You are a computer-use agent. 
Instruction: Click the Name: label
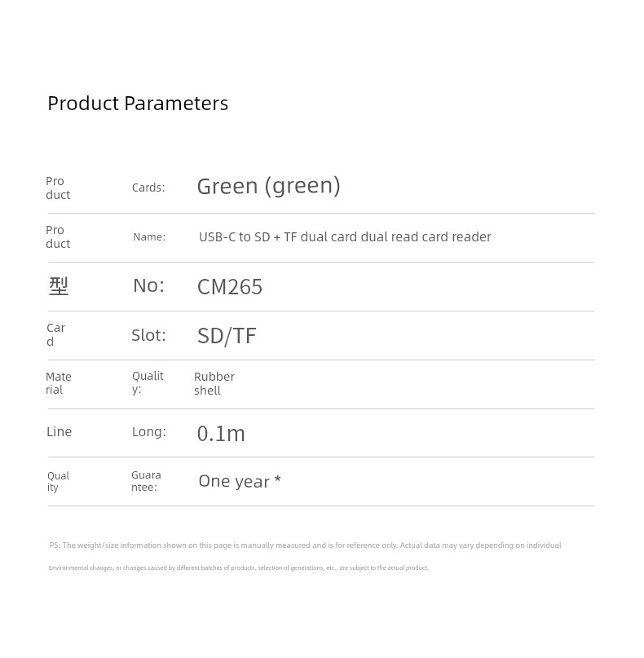149,237
